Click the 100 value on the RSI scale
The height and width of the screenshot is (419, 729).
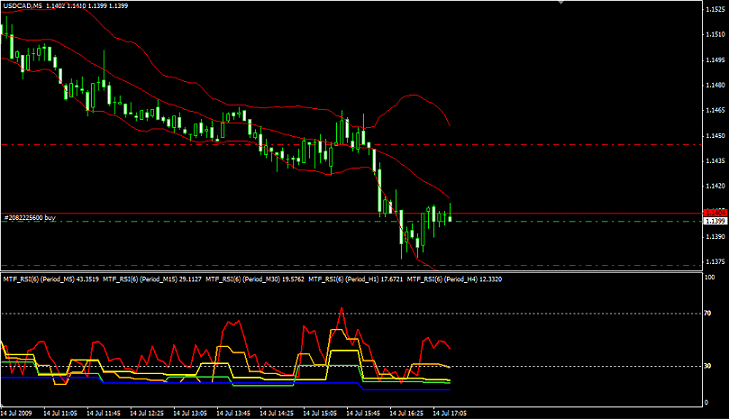[x=710, y=277]
